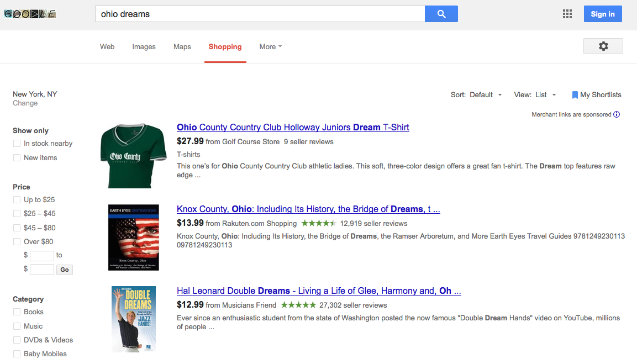Viewport: 637px width, 364px height.
Task: Expand the More search menu
Action: coord(271,47)
